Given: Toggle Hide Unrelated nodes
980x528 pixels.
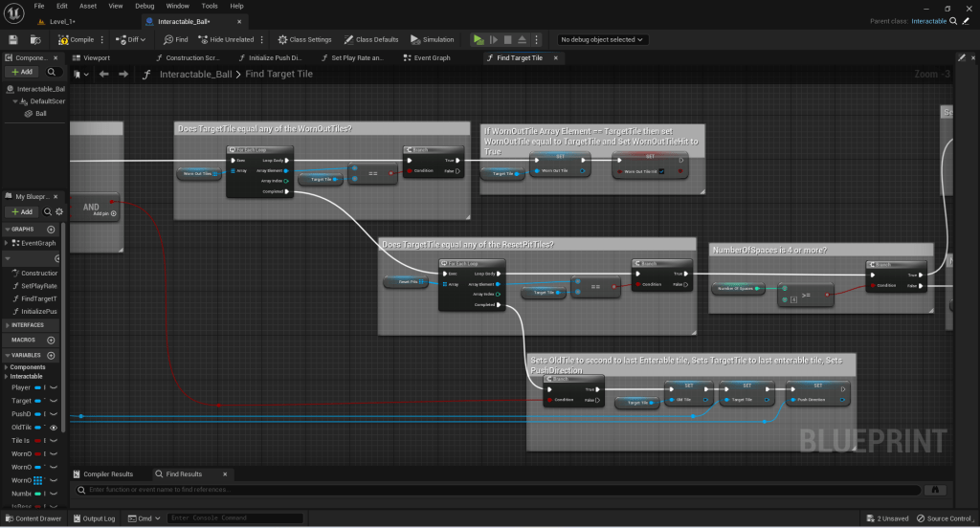Looking at the screenshot, I should 227,39.
